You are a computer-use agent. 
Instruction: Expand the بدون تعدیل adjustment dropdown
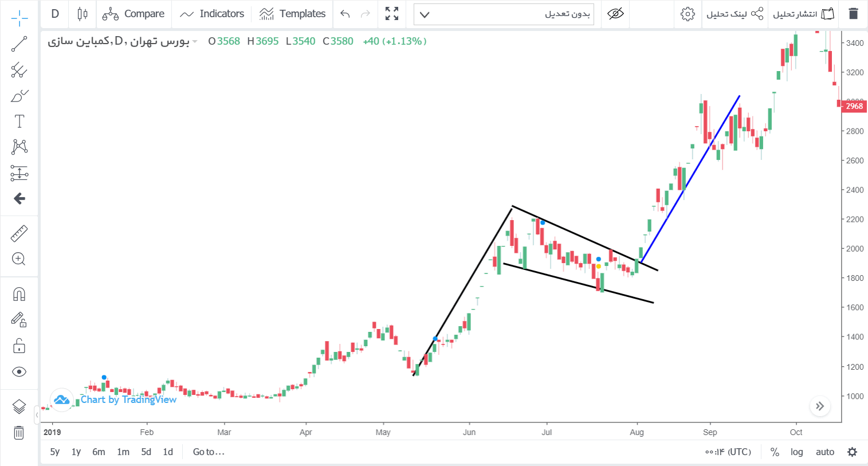[x=504, y=14]
